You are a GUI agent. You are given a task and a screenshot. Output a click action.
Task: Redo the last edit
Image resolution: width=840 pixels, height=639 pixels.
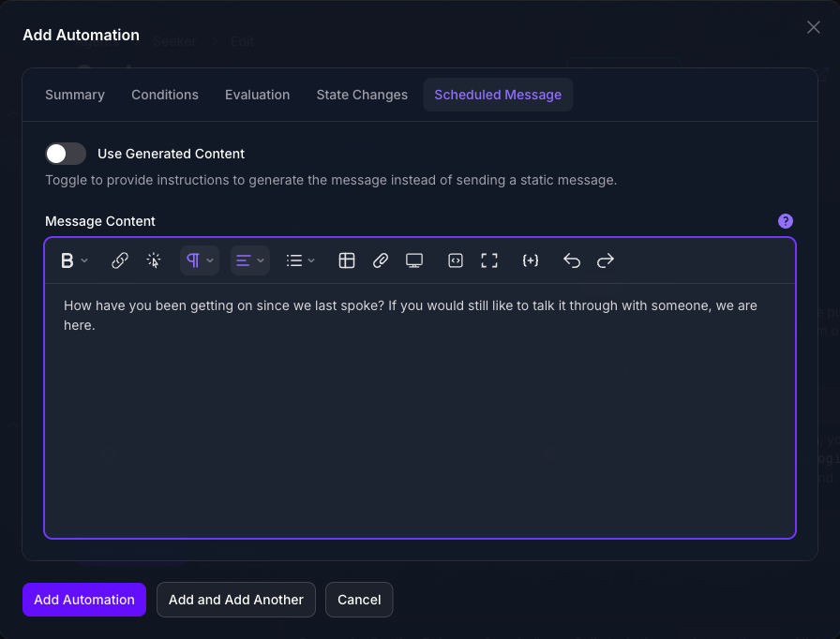(606, 260)
